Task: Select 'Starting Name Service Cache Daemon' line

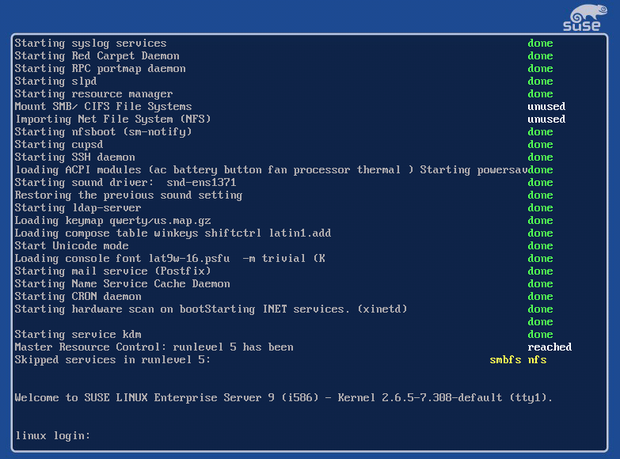Action: click(x=122, y=283)
